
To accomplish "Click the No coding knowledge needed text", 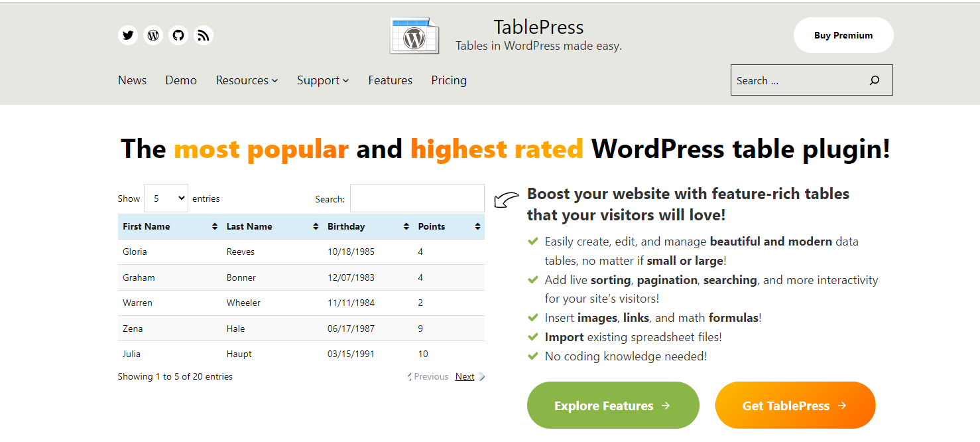I will tap(626, 356).
